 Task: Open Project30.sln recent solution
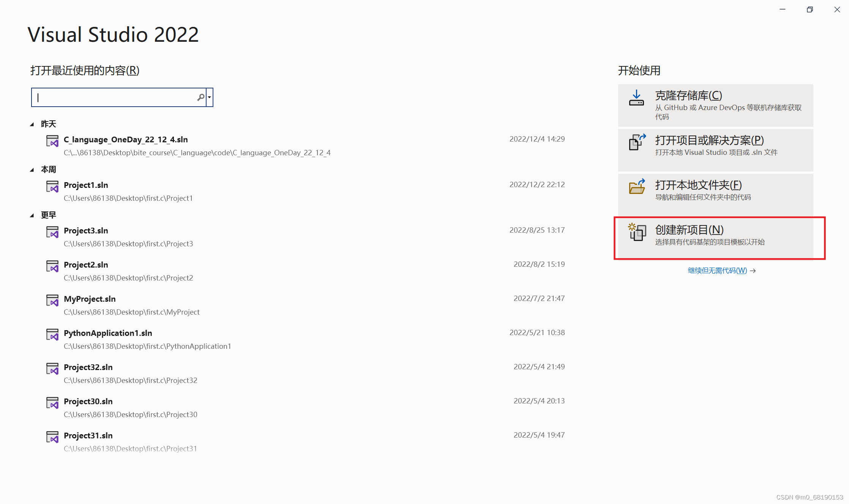coord(304,408)
